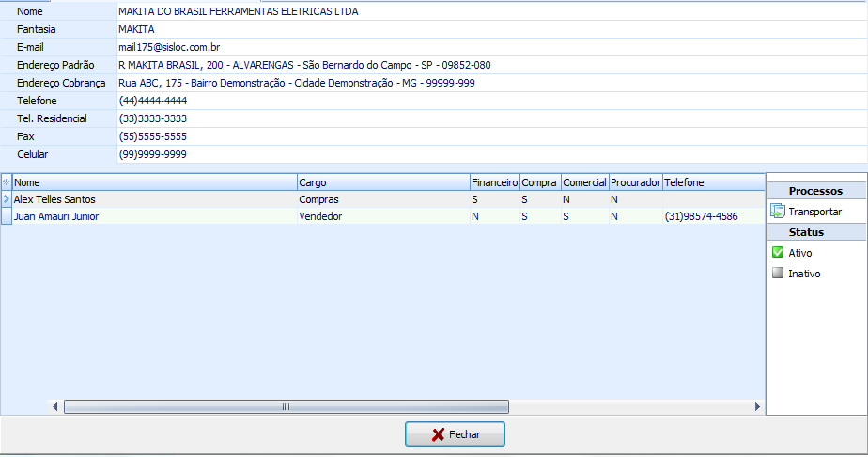This screenshot has width=868, height=457.
Task: Click the Status panel header
Action: tap(816, 232)
